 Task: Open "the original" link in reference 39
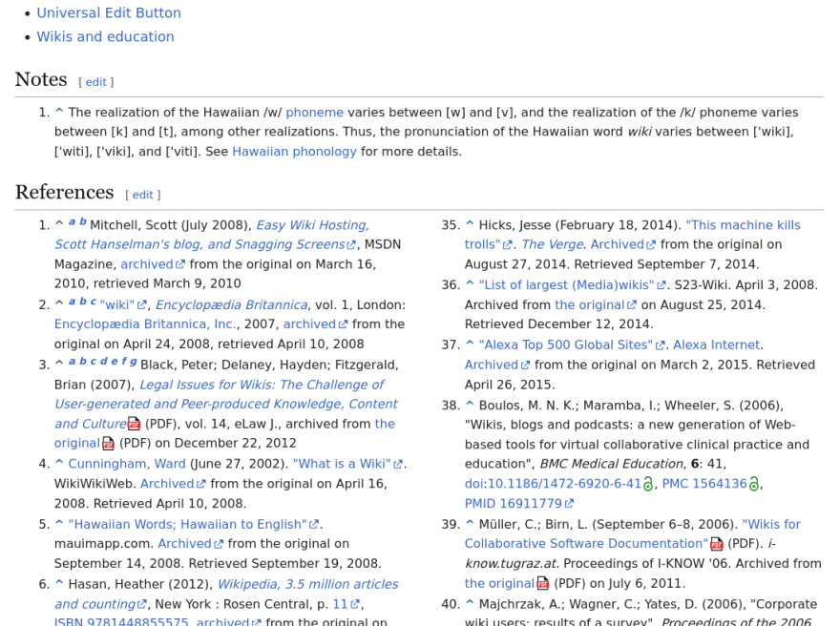(x=499, y=584)
